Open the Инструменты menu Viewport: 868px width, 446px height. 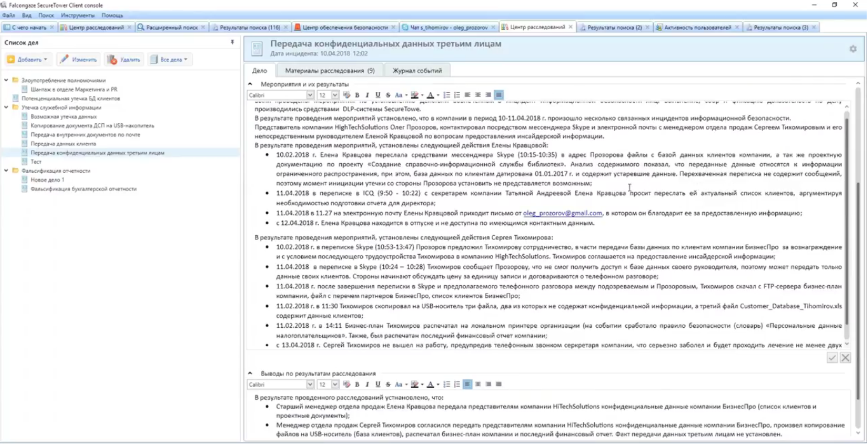78,15
